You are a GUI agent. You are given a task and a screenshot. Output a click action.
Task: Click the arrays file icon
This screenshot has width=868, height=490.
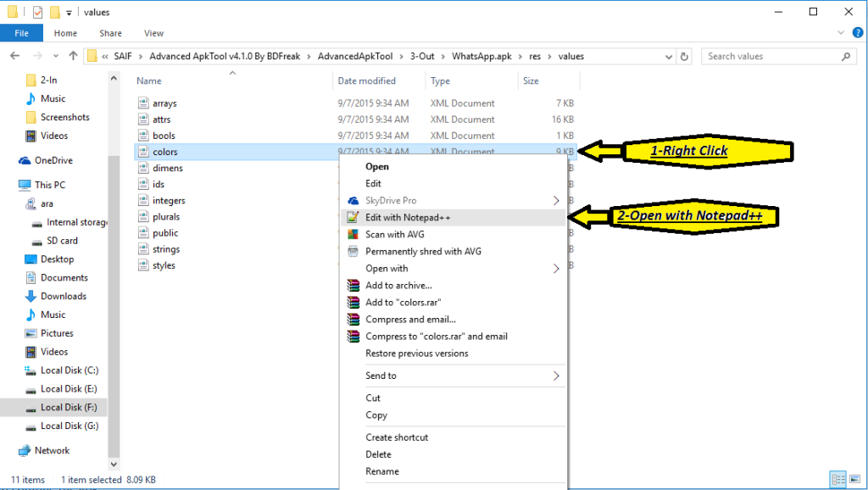(143, 103)
